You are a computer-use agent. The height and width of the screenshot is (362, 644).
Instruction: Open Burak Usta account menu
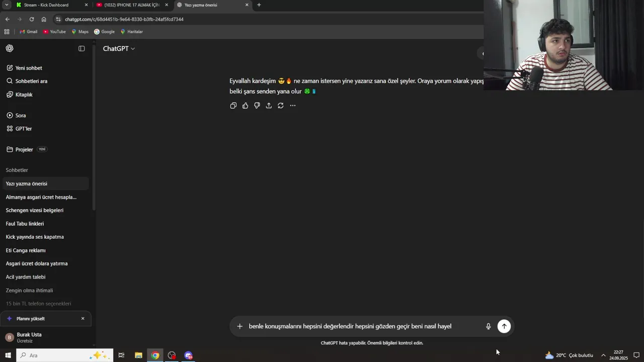(x=46, y=337)
